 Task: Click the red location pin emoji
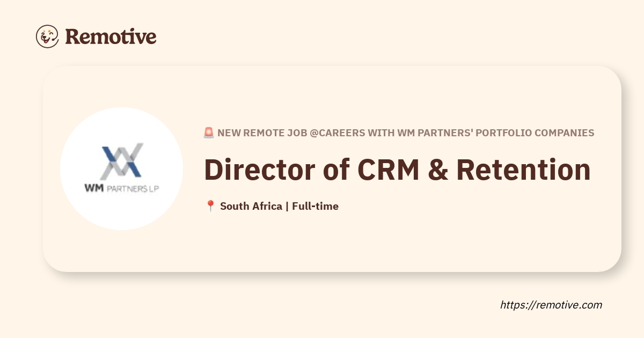[210, 206]
